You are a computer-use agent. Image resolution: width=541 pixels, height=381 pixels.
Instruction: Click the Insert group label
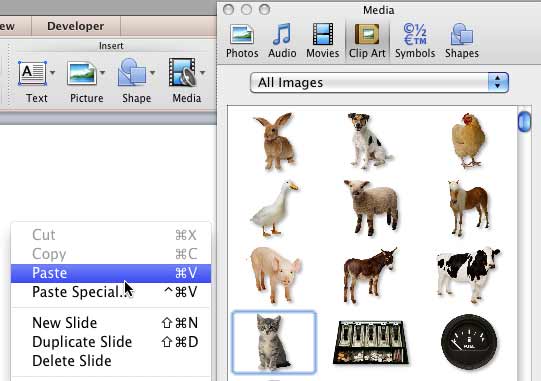(111, 46)
